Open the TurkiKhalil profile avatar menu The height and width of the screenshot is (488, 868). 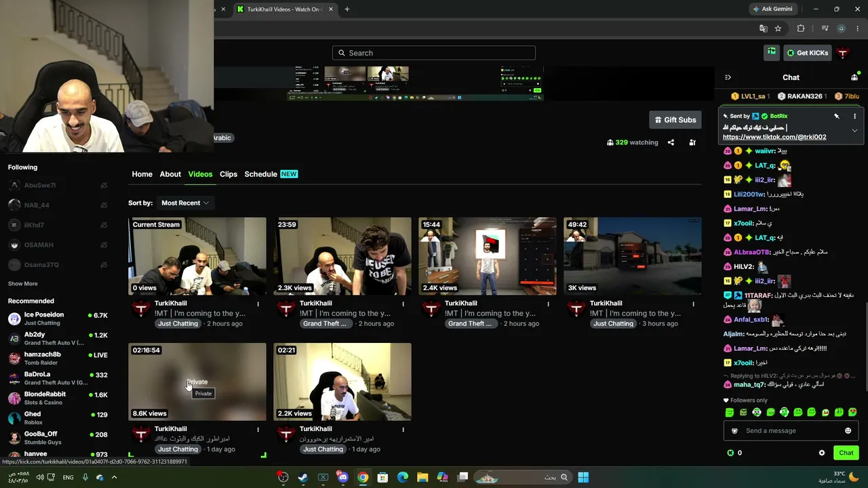click(x=843, y=53)
